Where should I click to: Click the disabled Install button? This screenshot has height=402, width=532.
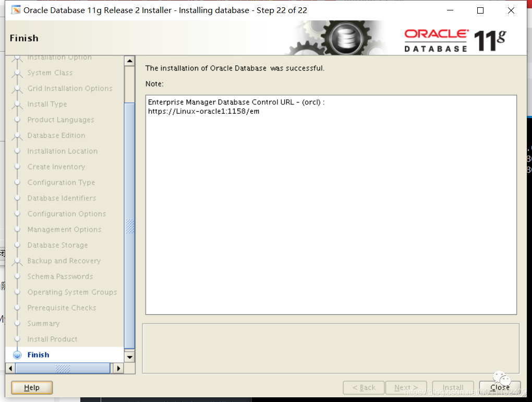pyautogui.click(x=453, y=387)
